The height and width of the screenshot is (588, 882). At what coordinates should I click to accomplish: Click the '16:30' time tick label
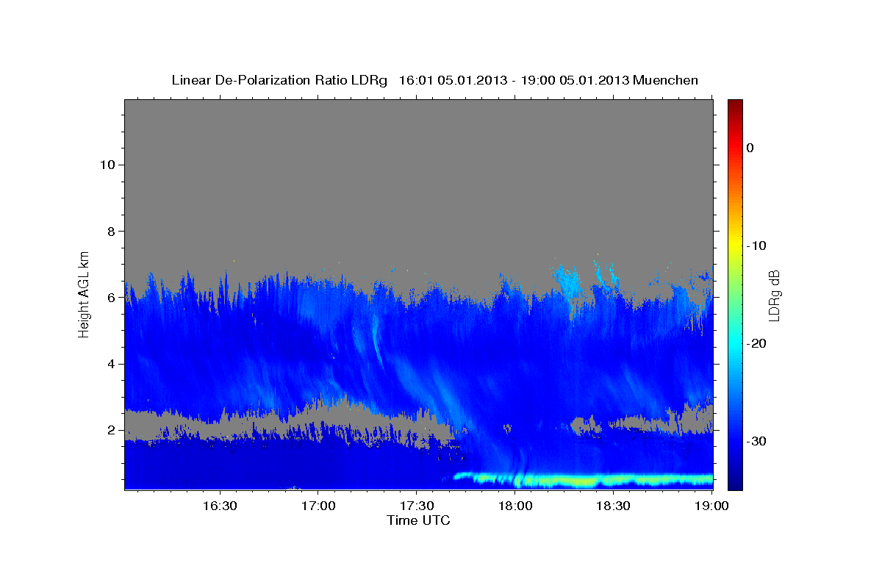coord(220,506)
